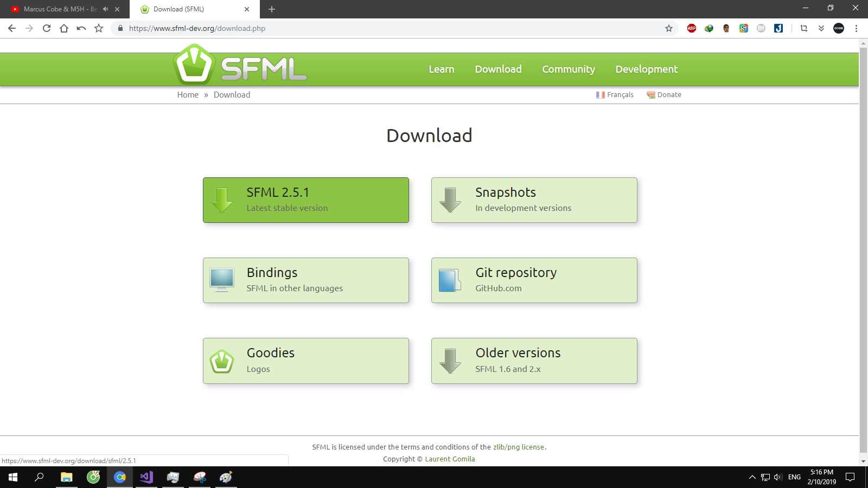Open the browser three-dot menu
868x488 pixels.
click(856, 28)
